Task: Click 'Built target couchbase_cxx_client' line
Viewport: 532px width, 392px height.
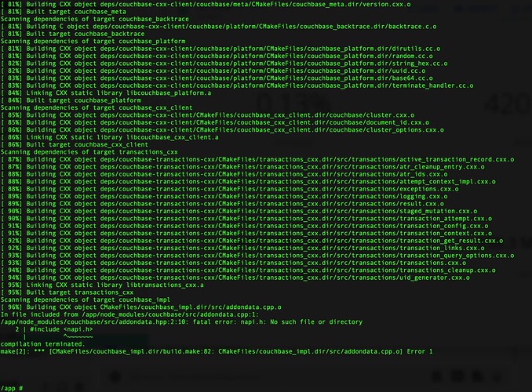Action: point(75,144)
